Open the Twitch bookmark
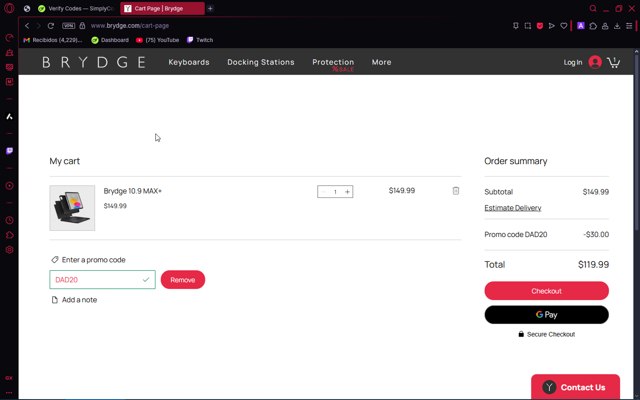 pyautogui.click(x=200, y=40)
